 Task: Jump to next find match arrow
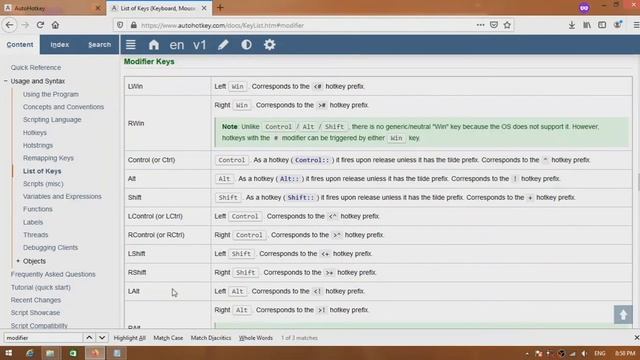coord(102,338)
